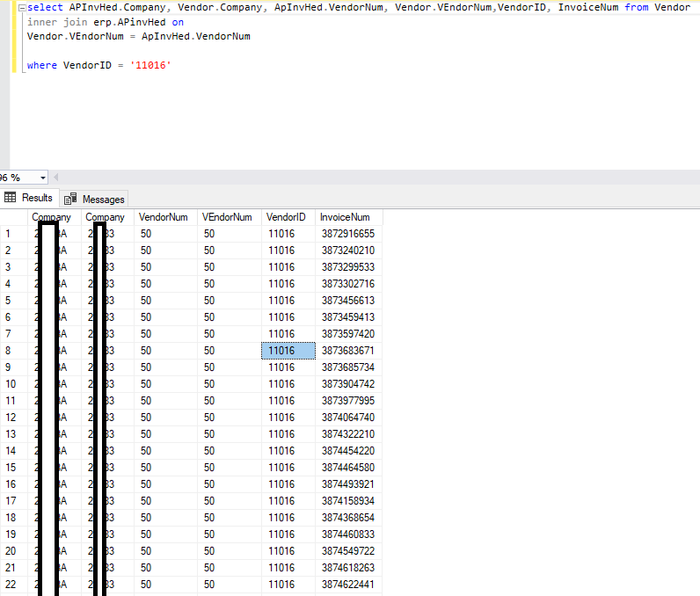
Task: Click invoice number 3874622441 cell
Action: (x=347, y=585)
